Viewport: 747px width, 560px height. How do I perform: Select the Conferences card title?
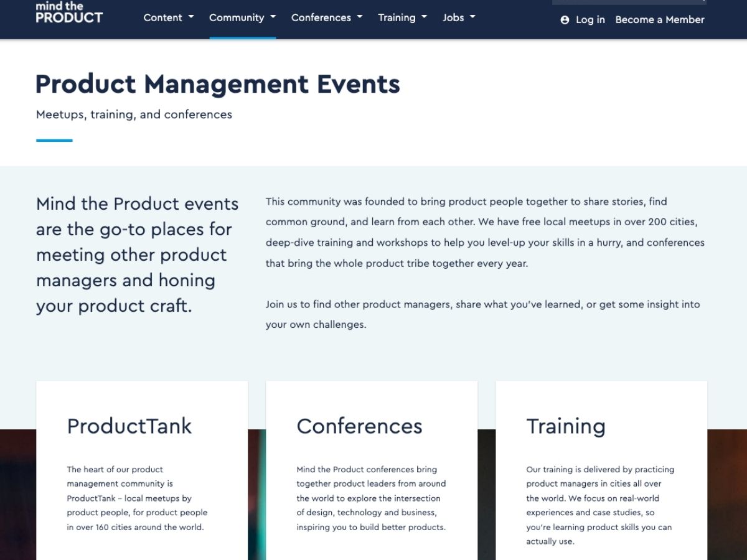click(359, 426)
